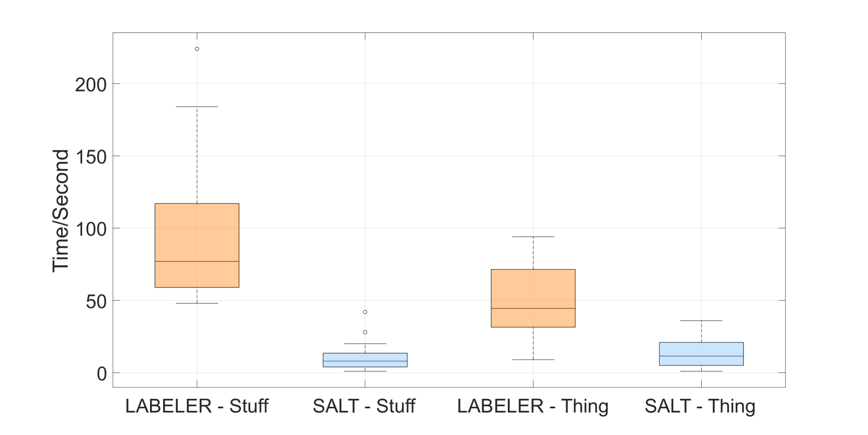The height and width of the screenshot is (435, 868).
Task: Click the "Time/Second" y-axis title
Action: tap(61, 210)
